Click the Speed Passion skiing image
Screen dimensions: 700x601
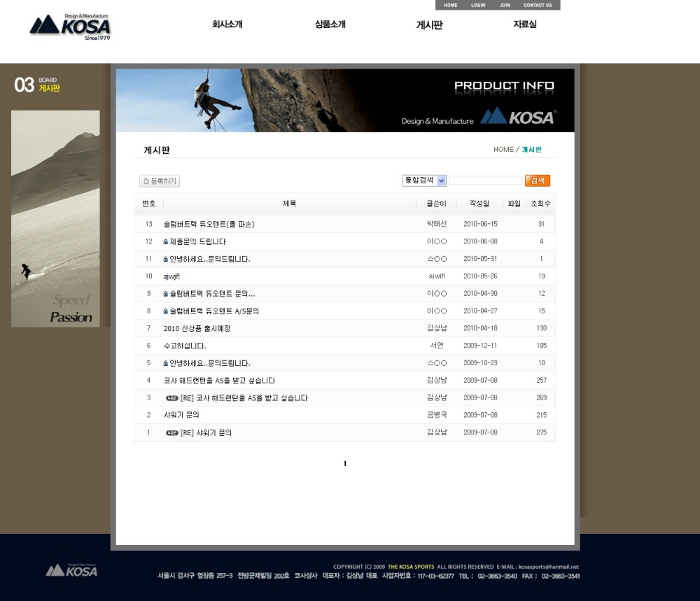pyautogui.click(x=55, y=218)
